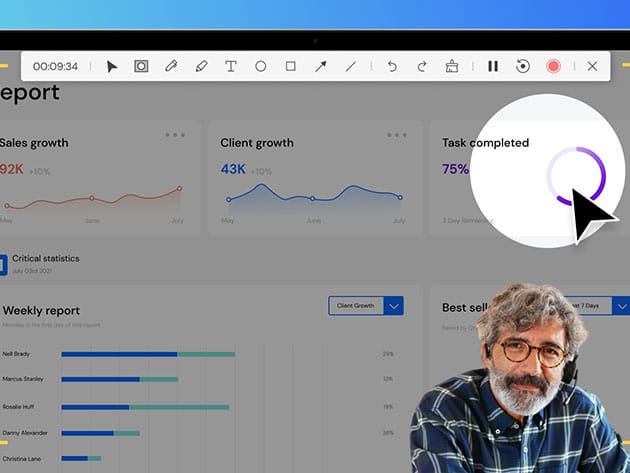630x473 pixels.
Task: Open Sales growth card options menu
Action: [175, 135]
